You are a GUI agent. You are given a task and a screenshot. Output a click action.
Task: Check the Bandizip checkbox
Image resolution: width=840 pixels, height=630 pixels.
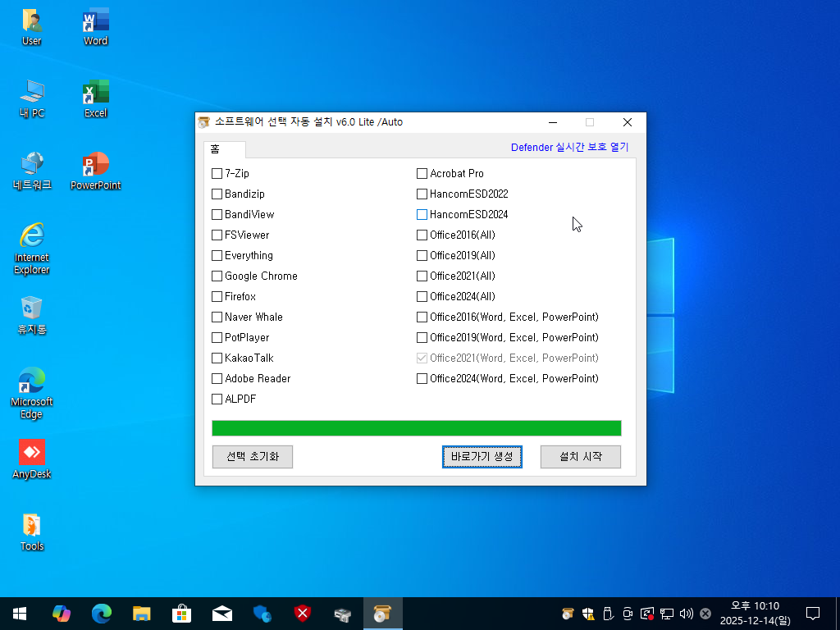click(217, 194)
